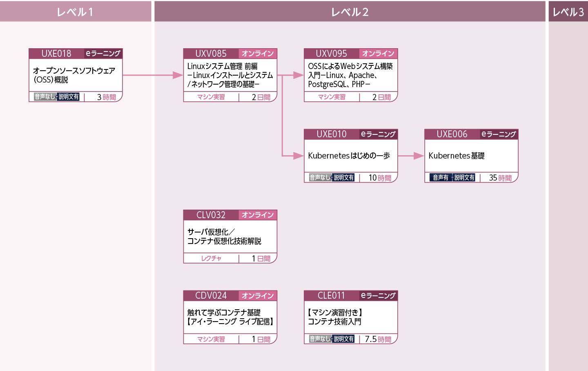Click the arrow from UXE018 to UXV085
This screenshot has height=371, width=588.
153,75
